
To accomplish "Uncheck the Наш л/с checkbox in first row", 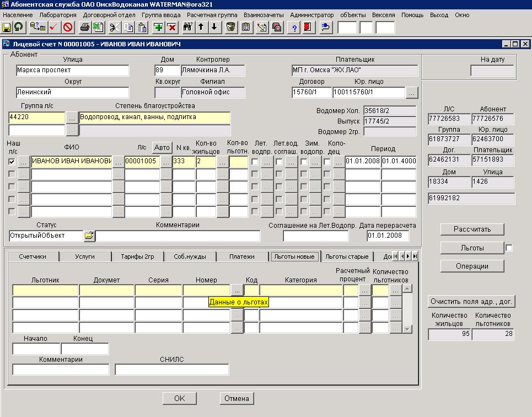I will coord(12,162).
